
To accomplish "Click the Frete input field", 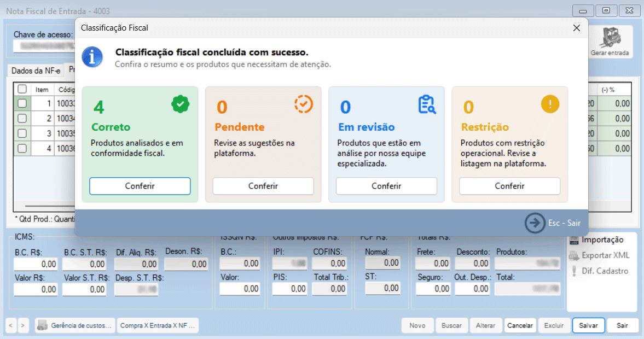I will click(433, 263).
